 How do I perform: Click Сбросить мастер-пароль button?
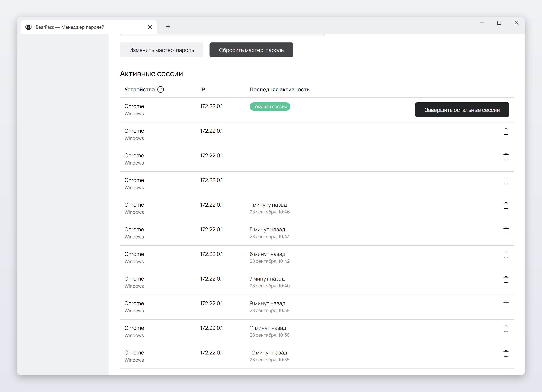251,50
